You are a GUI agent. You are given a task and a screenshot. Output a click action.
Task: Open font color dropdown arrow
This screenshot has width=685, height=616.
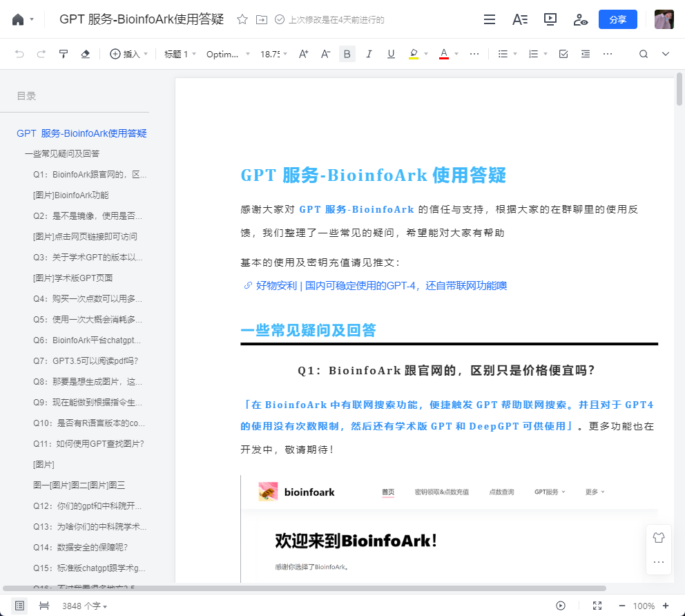click(x=456, y=54)
